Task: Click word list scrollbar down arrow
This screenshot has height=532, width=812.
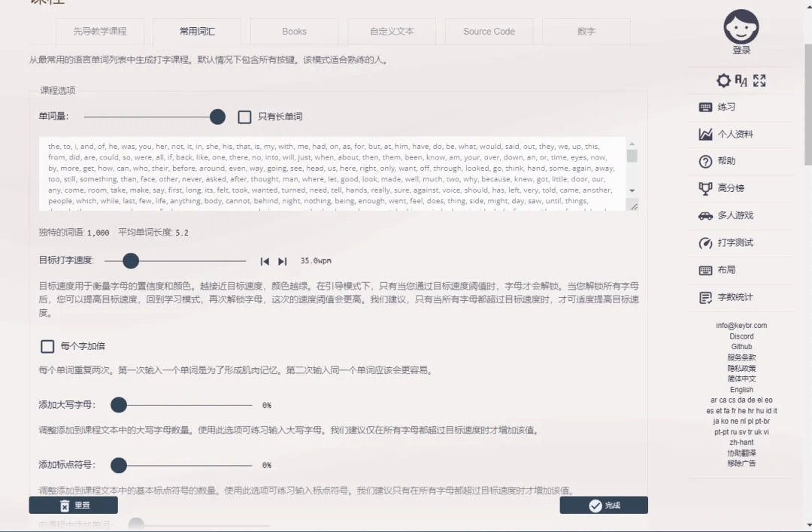Action: click(x=632, y=191)
